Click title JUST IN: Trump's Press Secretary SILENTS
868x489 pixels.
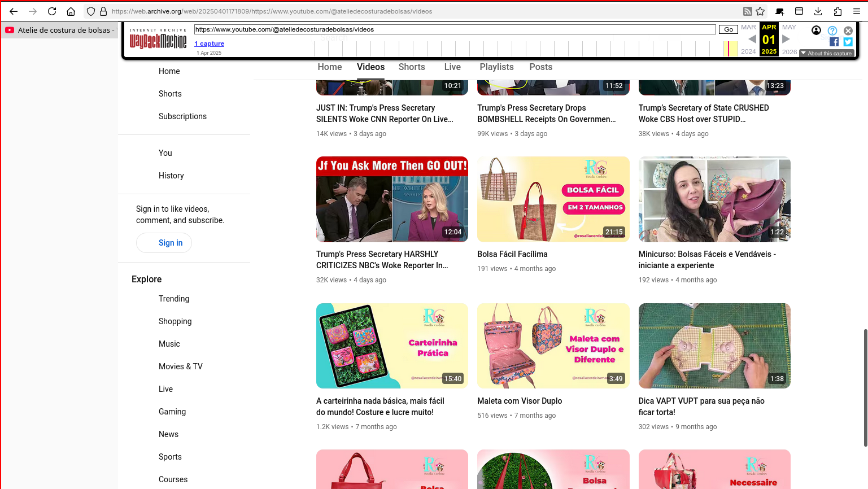point(385,113)
